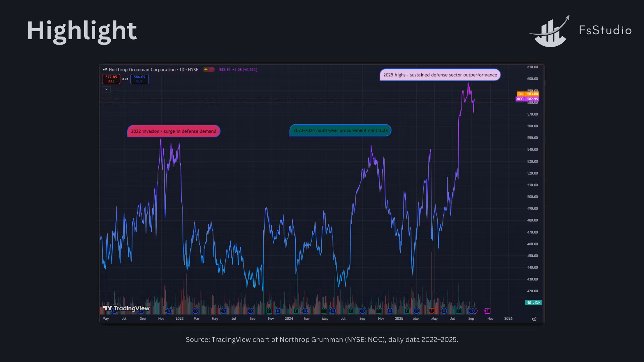Click the '582.95 +3.08 (+0.53%)' legend value
Screen dimensions: 644x362
pos(238,70)
